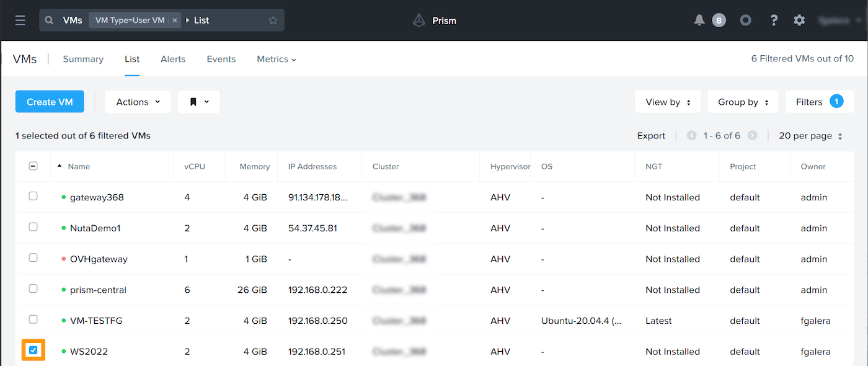Go to next page arrow

click(752, 136)
